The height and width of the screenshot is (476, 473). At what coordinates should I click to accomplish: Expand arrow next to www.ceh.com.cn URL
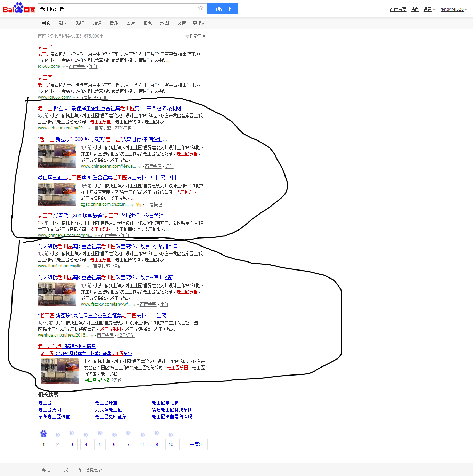pyautogui.click(x=89, y=128)
